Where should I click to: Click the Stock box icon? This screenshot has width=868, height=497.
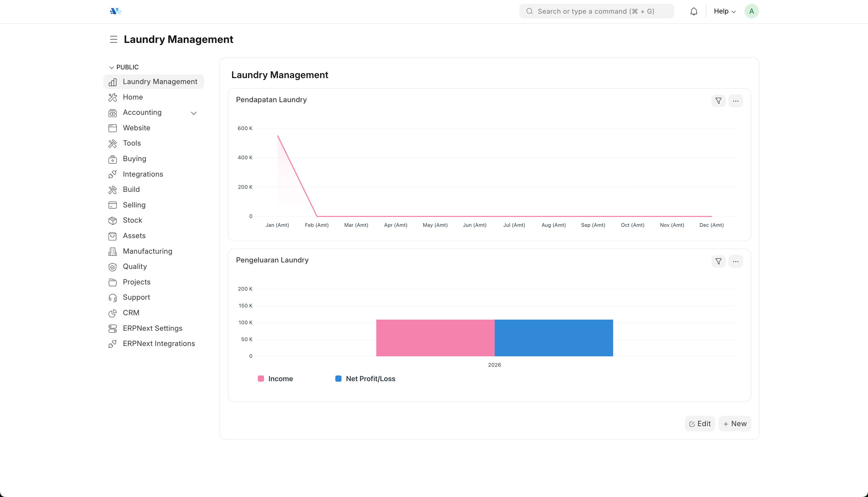[113, 221]
